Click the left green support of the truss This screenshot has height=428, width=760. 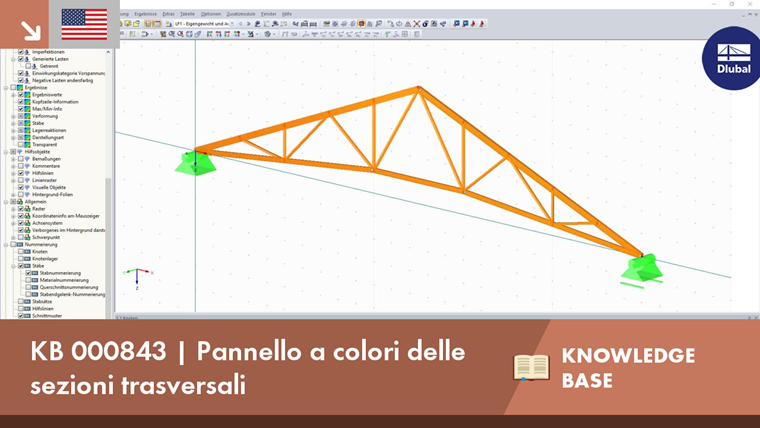coord(195,163)
